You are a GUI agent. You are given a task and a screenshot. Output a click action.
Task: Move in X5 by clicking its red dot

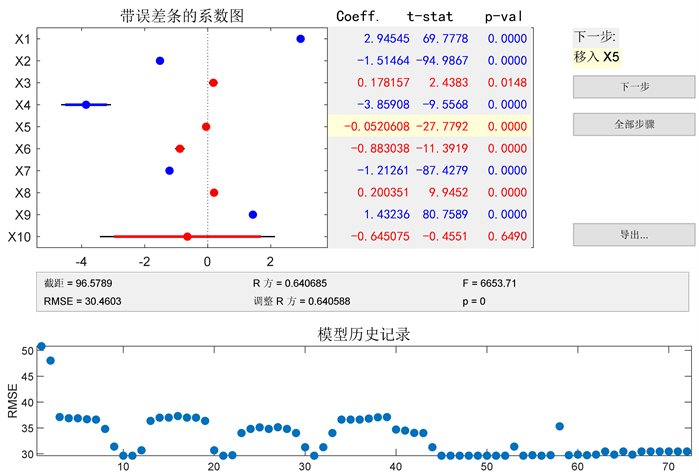[x=206, y=127]
